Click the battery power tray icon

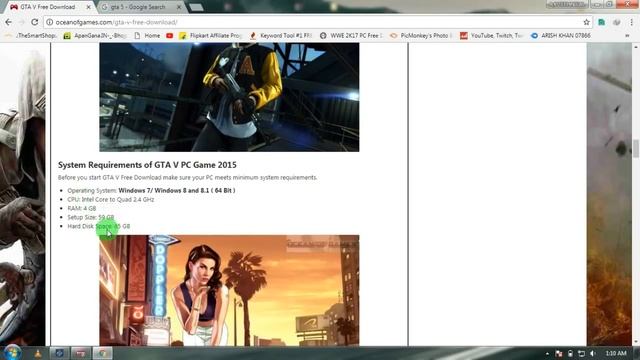(x=570, y=353)
